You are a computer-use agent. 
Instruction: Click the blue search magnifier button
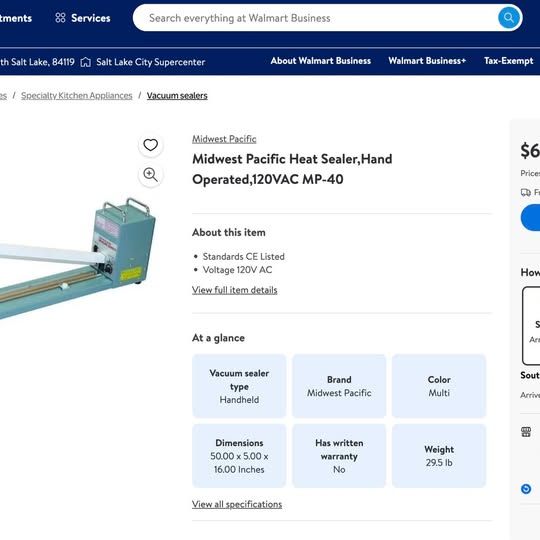(x=509, y=18)
